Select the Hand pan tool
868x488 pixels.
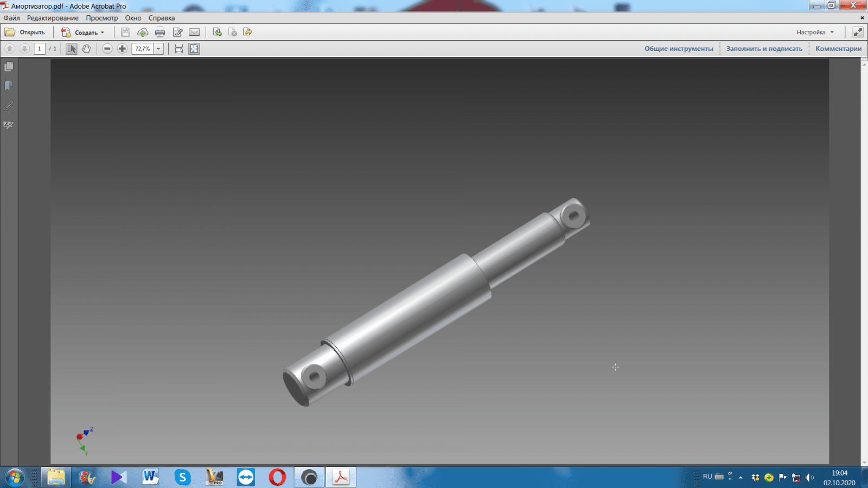86,49
